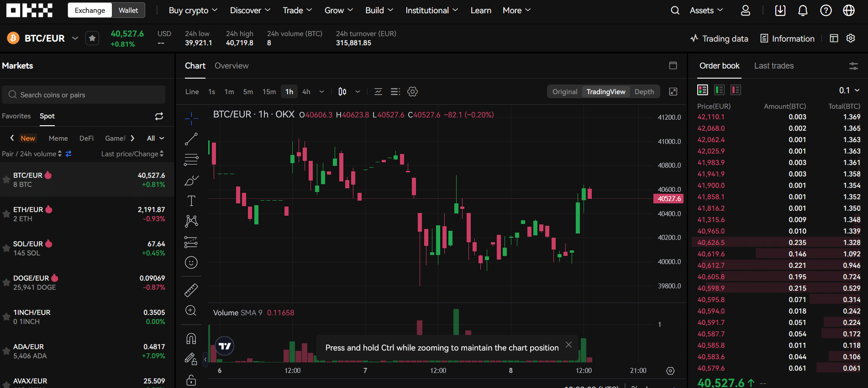The image size is (868, 388).
Task: Show only buy orders in order book
Action: click(719, 90)
